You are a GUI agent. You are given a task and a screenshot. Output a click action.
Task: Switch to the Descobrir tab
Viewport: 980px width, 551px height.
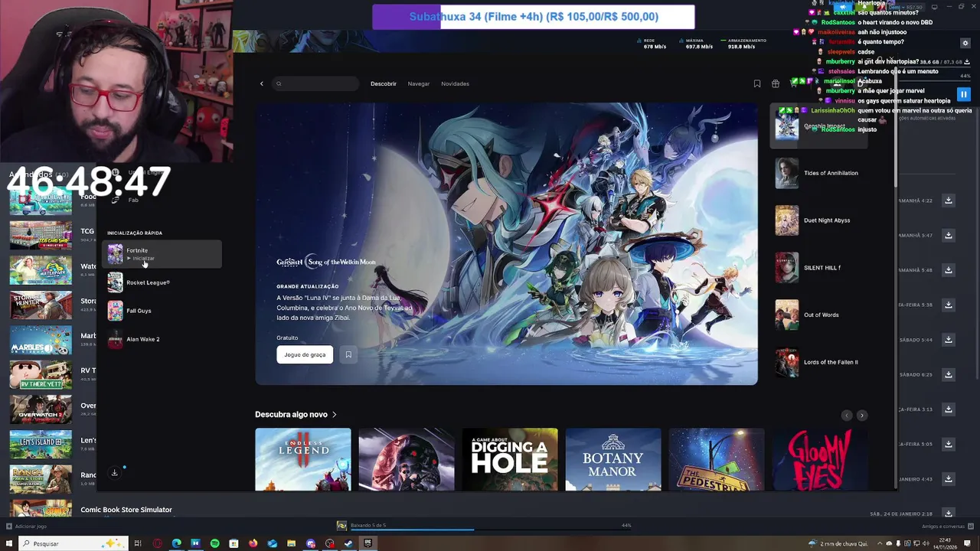pyautogui.click(x=384, y=83)
